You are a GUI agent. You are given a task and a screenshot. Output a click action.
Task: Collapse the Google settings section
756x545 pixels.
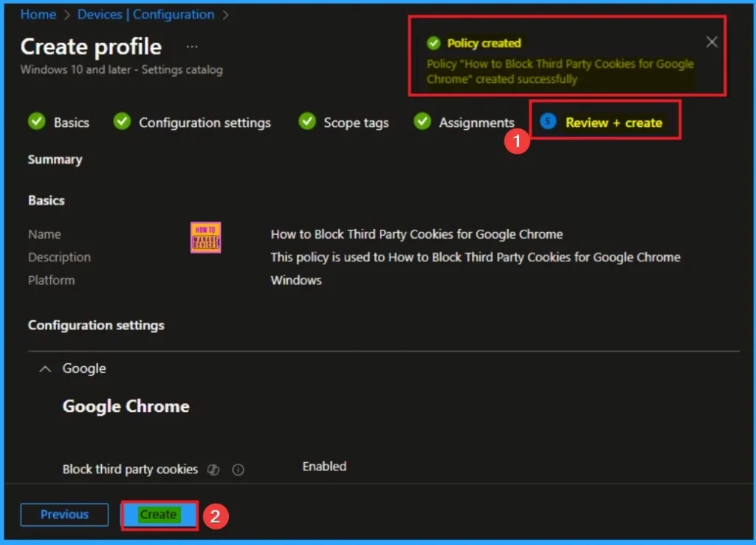click(45, 369)
